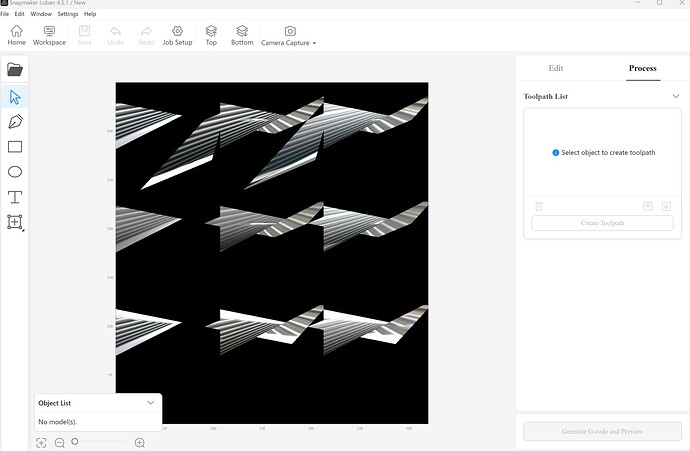Click the bounding box add tool
Image resolution: width=690 pixels, height=451 pixels.
click(15, 222)
